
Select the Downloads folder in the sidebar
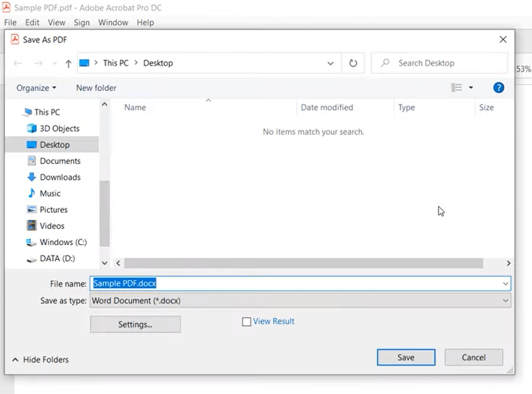[x=59, y=177]
